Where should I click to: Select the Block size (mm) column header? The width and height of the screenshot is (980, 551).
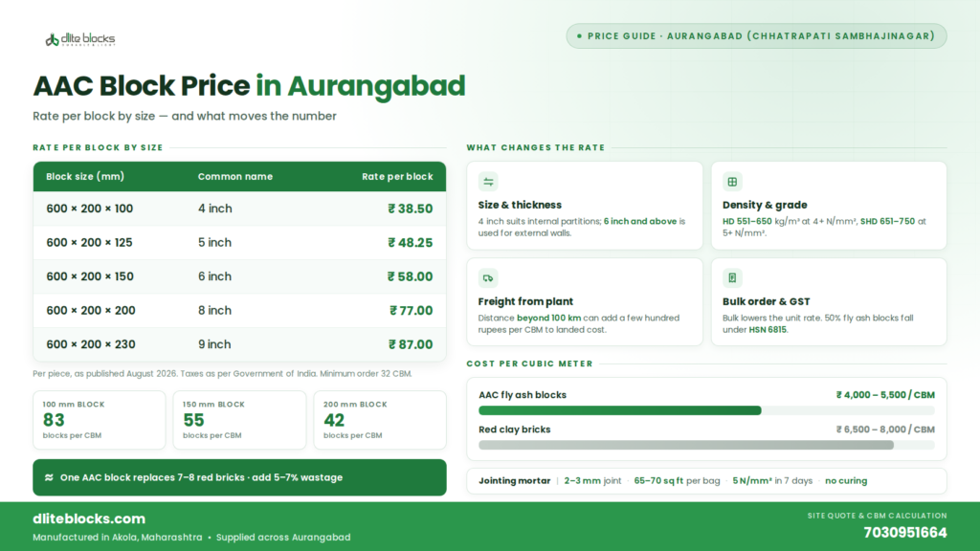tap(85, 177)
